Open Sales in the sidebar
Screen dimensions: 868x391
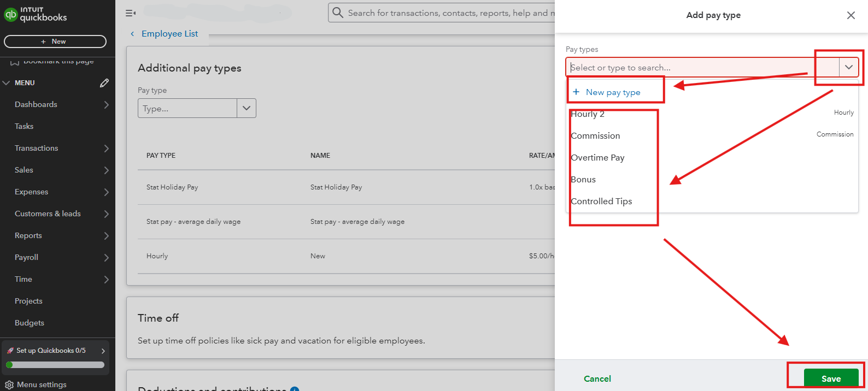[x=24, y=170]
